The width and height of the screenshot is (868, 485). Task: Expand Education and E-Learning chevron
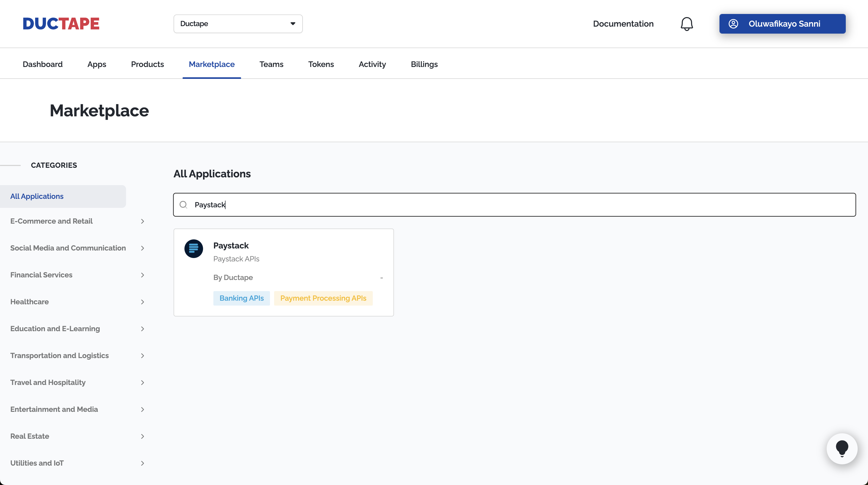point(143,329)
